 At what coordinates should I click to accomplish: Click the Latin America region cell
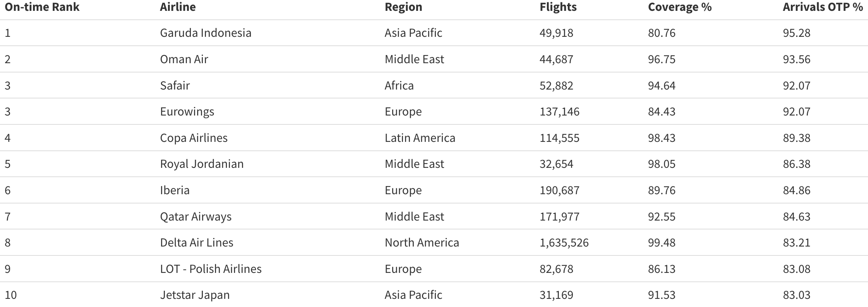(x=420, y=138)
